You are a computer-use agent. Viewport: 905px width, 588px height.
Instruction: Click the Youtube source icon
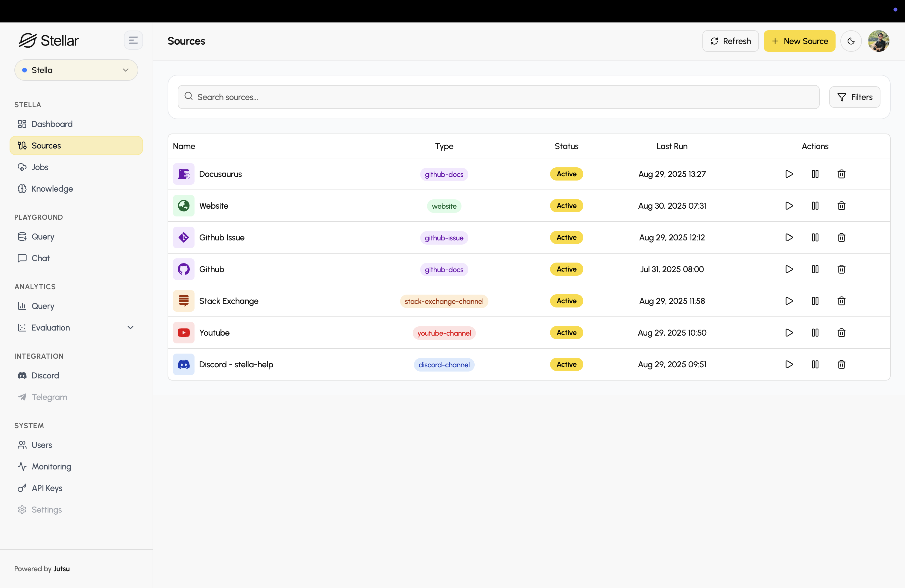point(184,333)
